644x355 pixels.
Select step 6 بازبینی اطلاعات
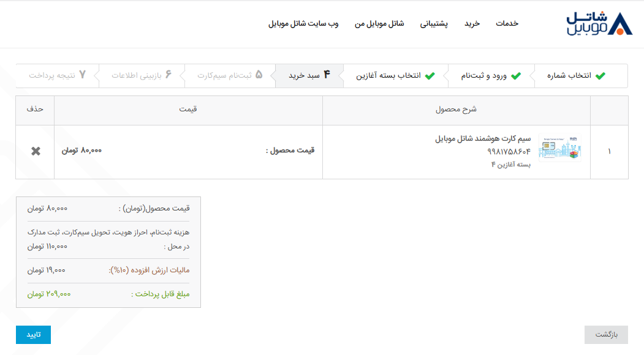pyautogui.click(x=142, y=75)
